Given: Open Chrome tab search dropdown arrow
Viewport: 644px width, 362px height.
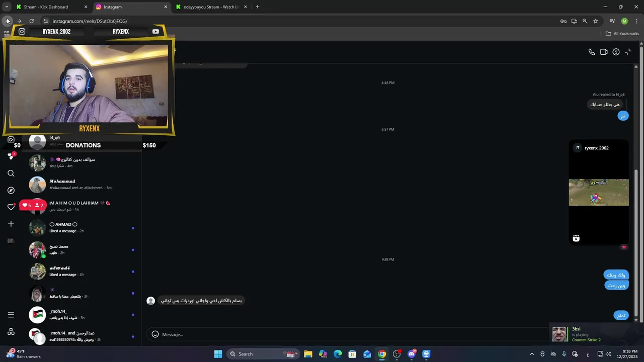Looking at the screenshot, I should 7,7.
